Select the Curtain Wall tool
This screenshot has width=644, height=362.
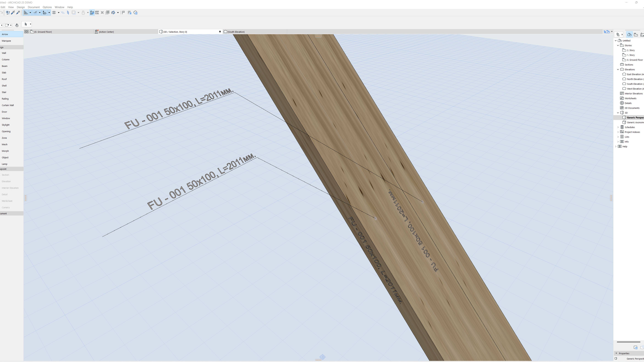coord(8,105)
